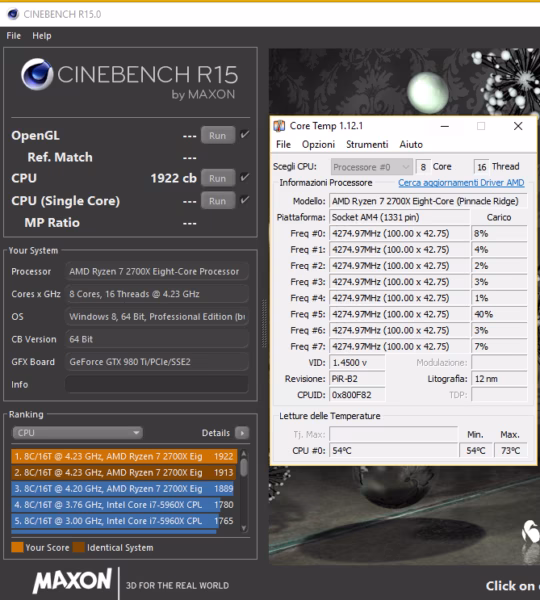Select ranking entry 5 with score 1765
This screenshot has width=540, height=600.
coord(124,521)
